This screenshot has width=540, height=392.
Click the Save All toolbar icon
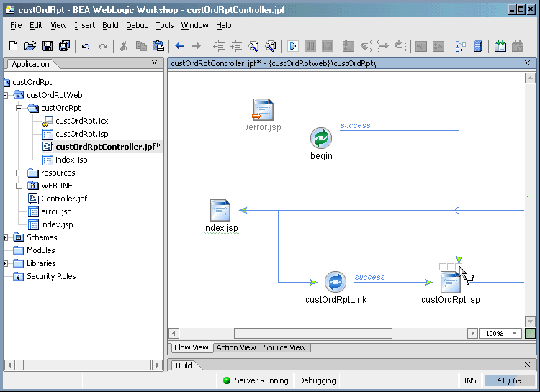(x=64, y=46)
